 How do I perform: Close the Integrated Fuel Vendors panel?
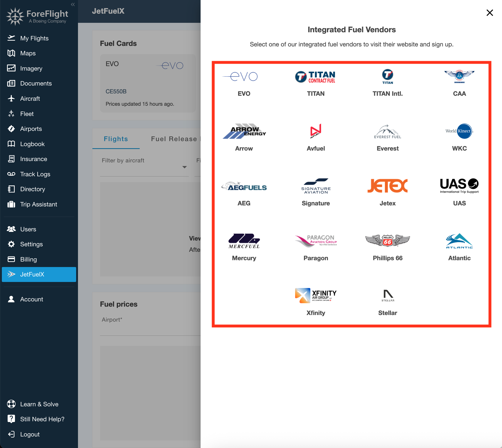coord(489,13)
